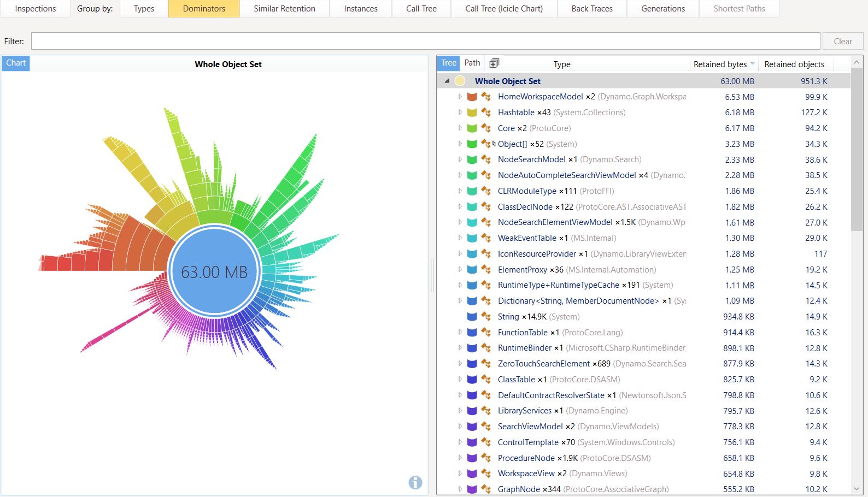Click the FunctionTable row's dominator icon
Screen dimensions: 868x497
click(x=486, y=333)
